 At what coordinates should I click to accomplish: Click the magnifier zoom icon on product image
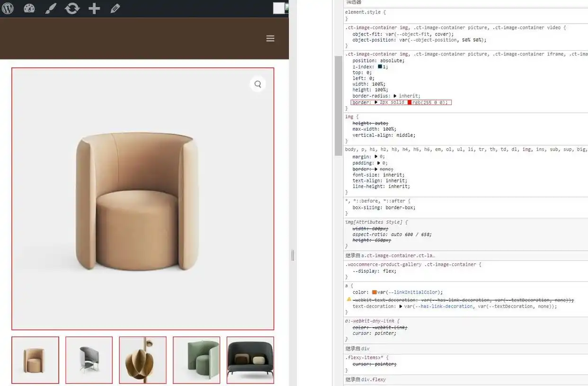(258, 84)
